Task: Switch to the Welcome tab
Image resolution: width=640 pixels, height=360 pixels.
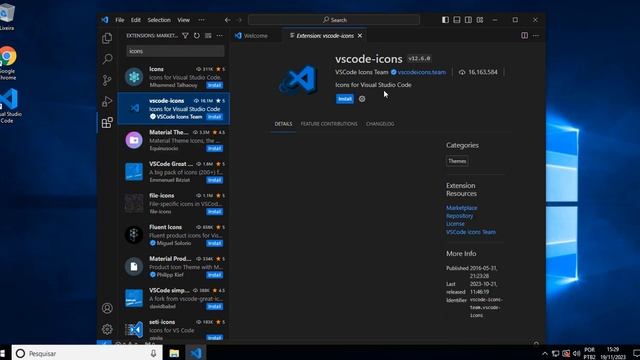Action: point(251,36)
